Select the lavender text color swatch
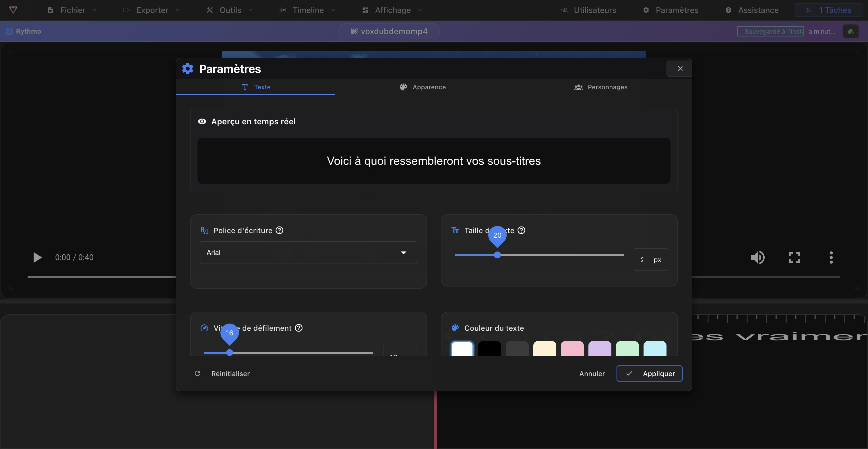The height and width of the screenshot is (449, 868). coord(600,349)
